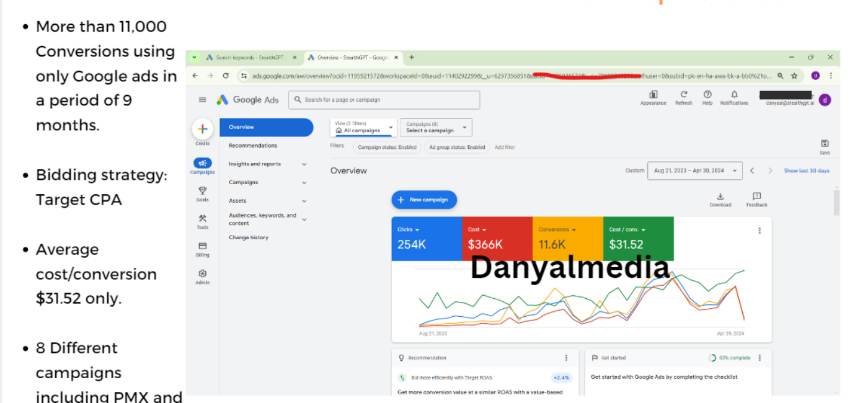Open the custom date range dropdown
This screenshot has height=403, width=868.
(694, 170)
